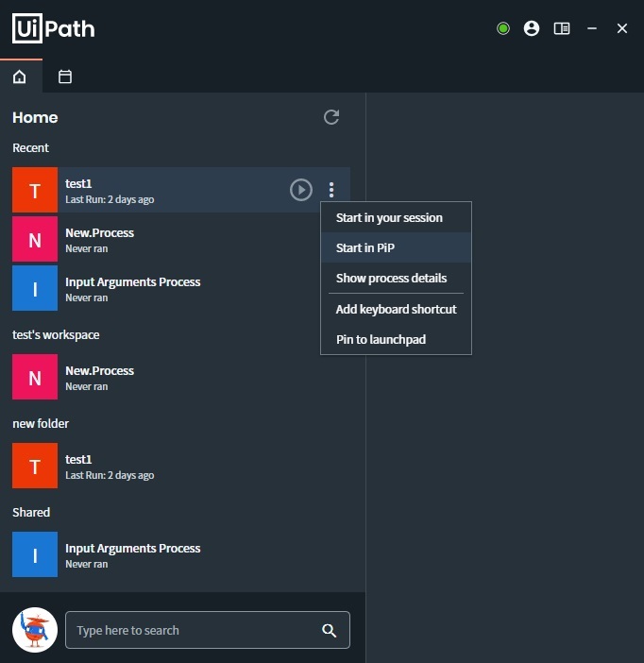Screen dimensions: 644x663
Task: Click the pink N tile in Recent
Action: pyautogui.click(x=35, y=239)
